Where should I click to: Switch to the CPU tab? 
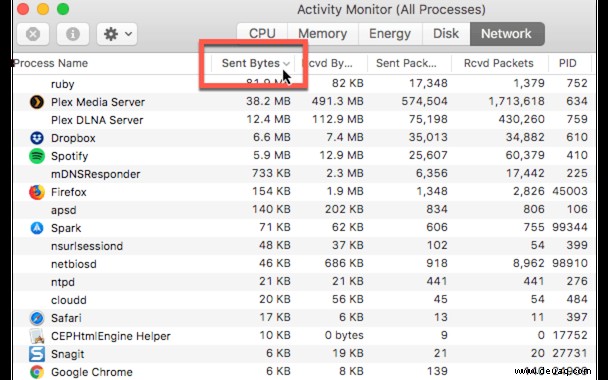click(262, 34)
